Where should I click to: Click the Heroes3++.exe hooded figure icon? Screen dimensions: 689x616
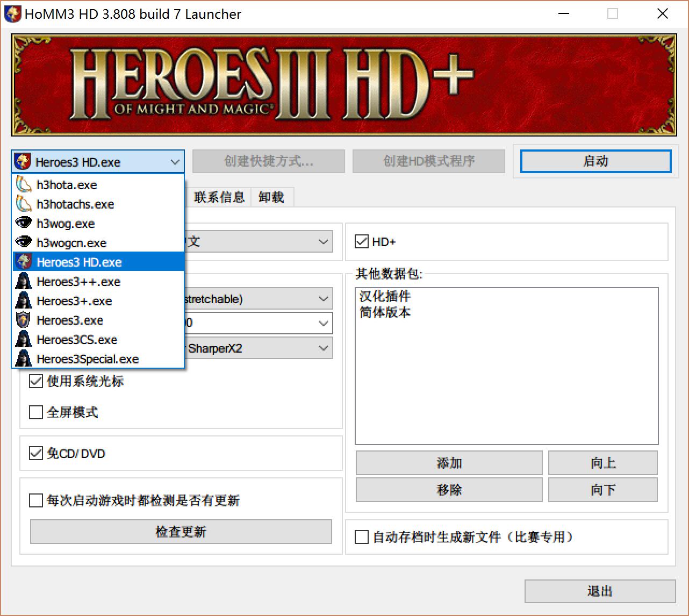click(x=24, y=281)
